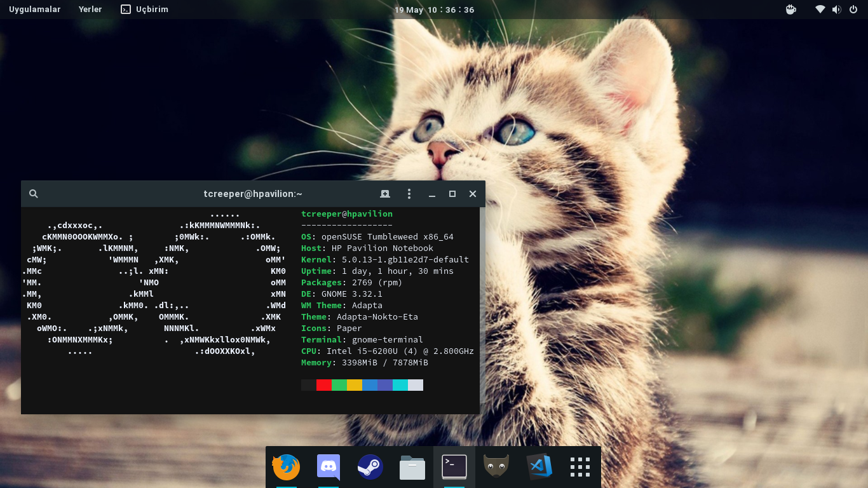This screenshot has width=868, height=488.
Task: Open the Uygulamalar menu
Action: point(35,10)
